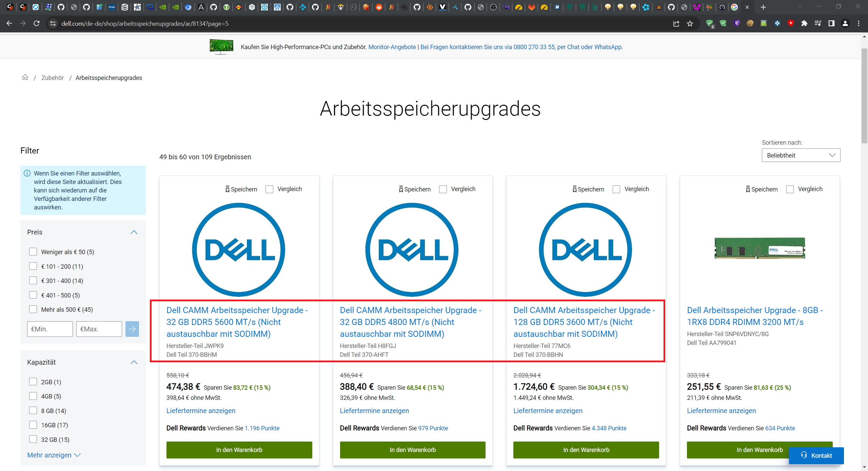The width and height of the screenshot is (868, 471).
Task: Open the tab search chevron
Action: click(800, 7)
